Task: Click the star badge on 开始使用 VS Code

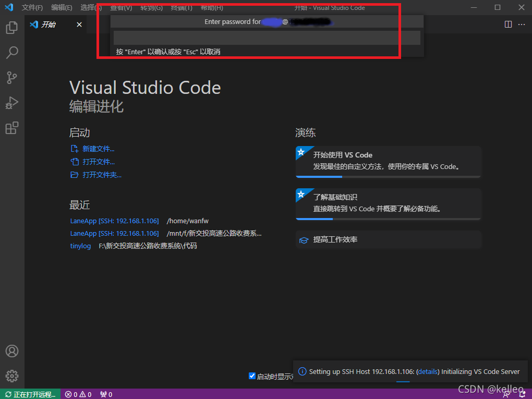Action: coord(301,152)
